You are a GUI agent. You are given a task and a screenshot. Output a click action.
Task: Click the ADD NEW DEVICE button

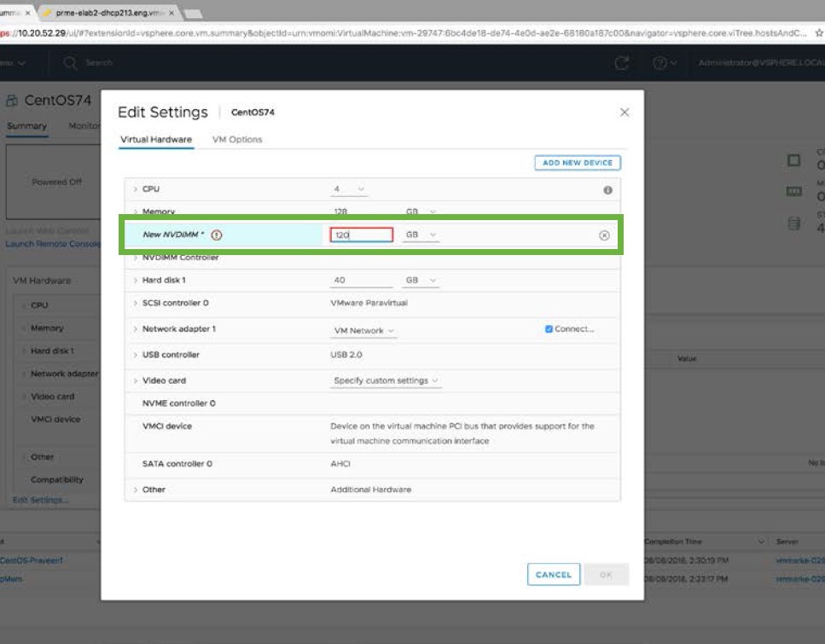578,163
